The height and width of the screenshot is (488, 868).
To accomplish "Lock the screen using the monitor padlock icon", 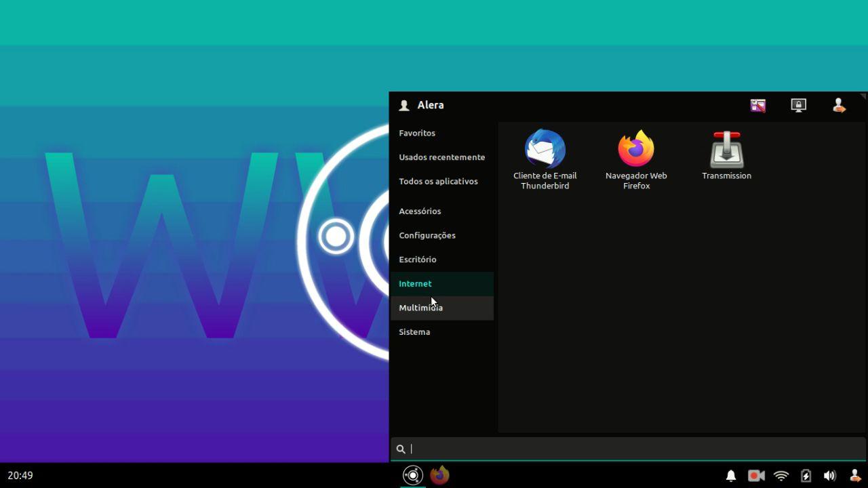I will [798, 105].
